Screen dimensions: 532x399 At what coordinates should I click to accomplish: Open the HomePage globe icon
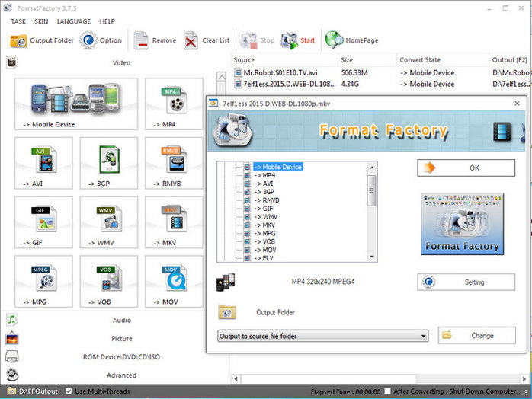click(334, 40)
